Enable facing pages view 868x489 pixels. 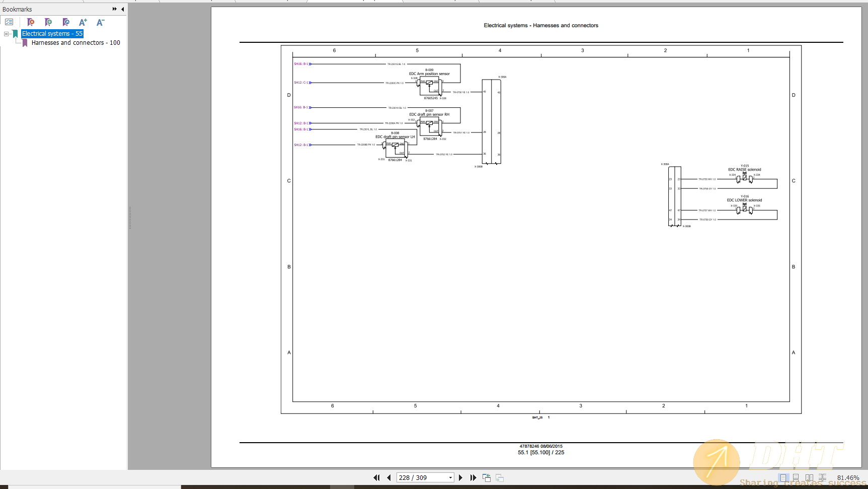point(809,477)
